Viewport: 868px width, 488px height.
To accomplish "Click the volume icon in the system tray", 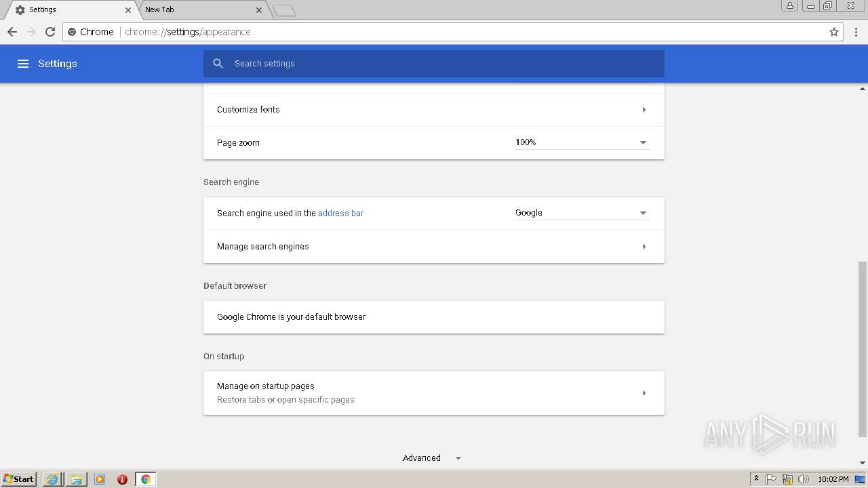I will pyautogui.click(x=804, y=479).
